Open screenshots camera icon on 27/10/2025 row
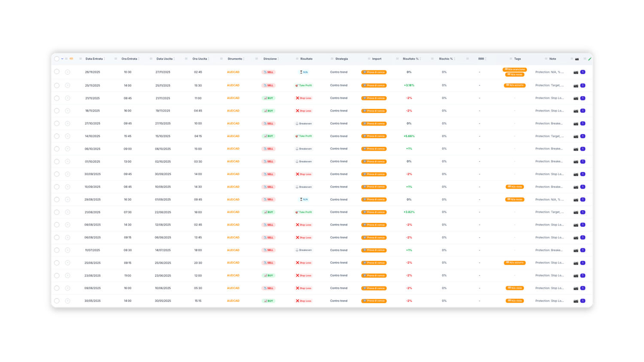 tap(576, 124)
